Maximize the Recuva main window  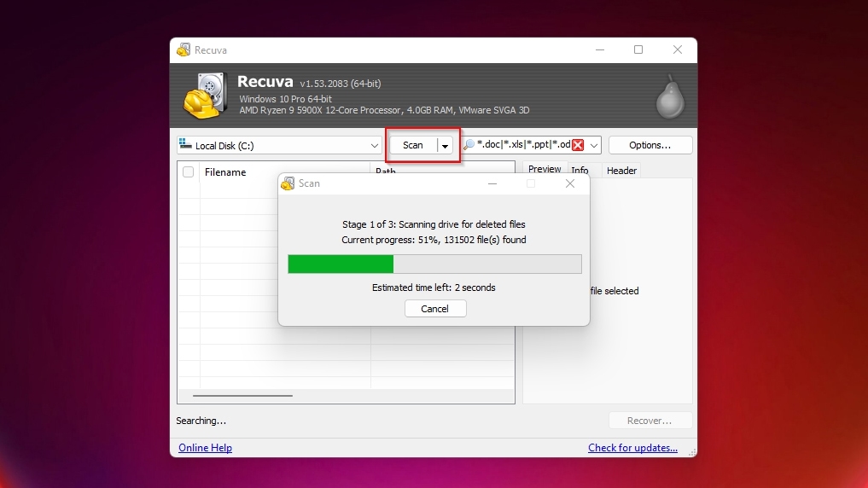(638, 49)
